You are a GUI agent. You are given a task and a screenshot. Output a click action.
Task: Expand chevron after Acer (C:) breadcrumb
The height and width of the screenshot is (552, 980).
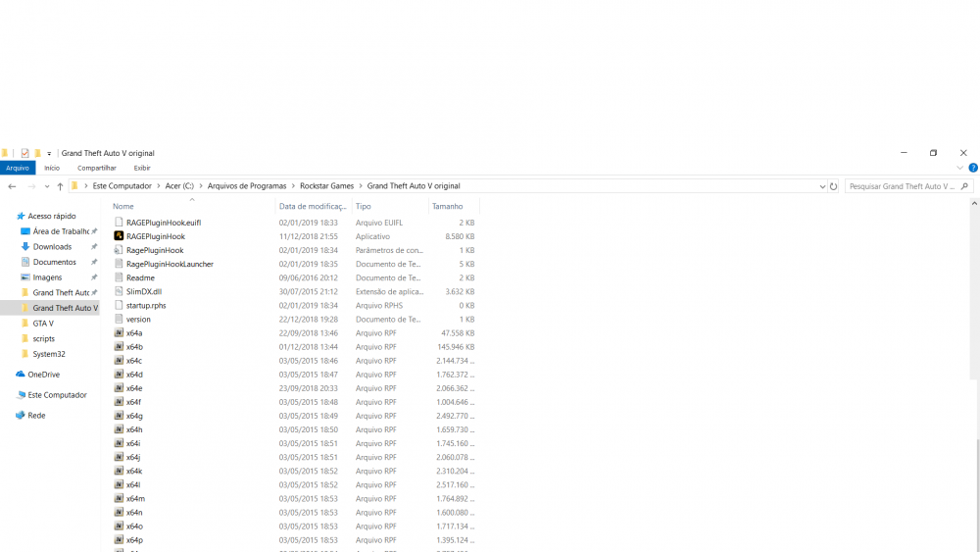(201, 186)
